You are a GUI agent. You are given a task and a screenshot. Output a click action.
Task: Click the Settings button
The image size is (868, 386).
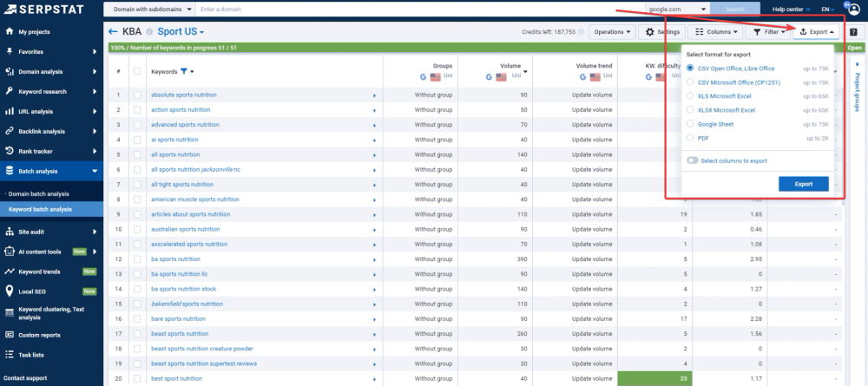click(x=662, y=32)
